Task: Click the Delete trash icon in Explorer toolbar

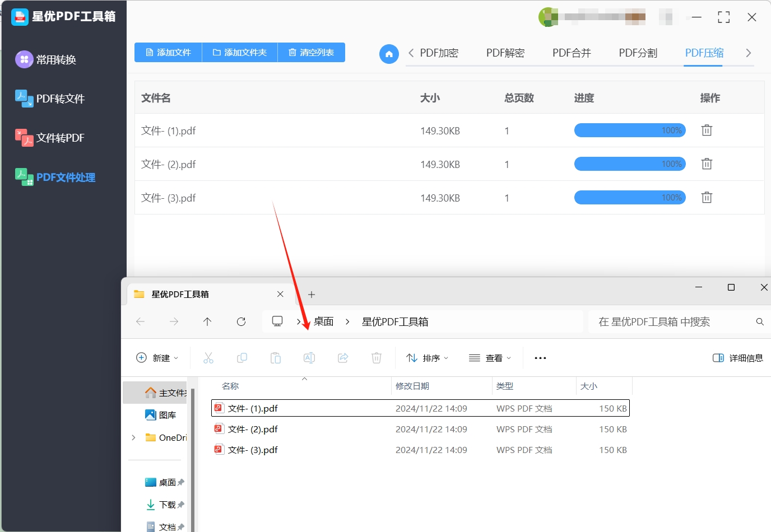Action: (377, 358)
